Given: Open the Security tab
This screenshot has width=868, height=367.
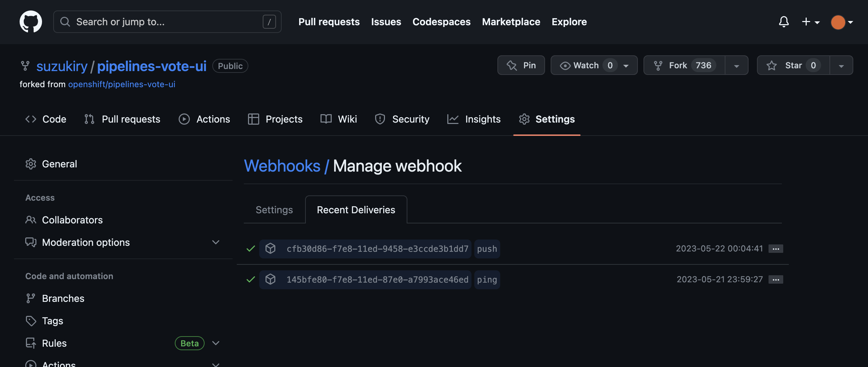Looking at the screenshot, I should click(402, 119).
